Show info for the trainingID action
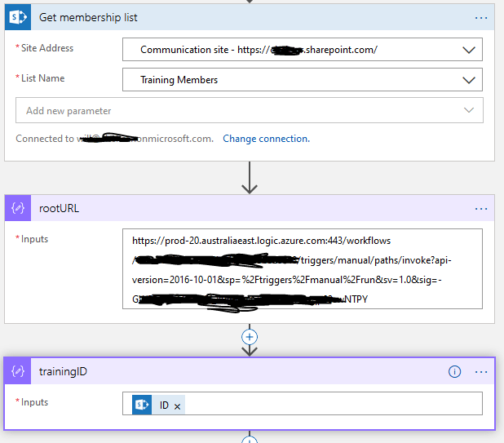 (x=455, y=371)
